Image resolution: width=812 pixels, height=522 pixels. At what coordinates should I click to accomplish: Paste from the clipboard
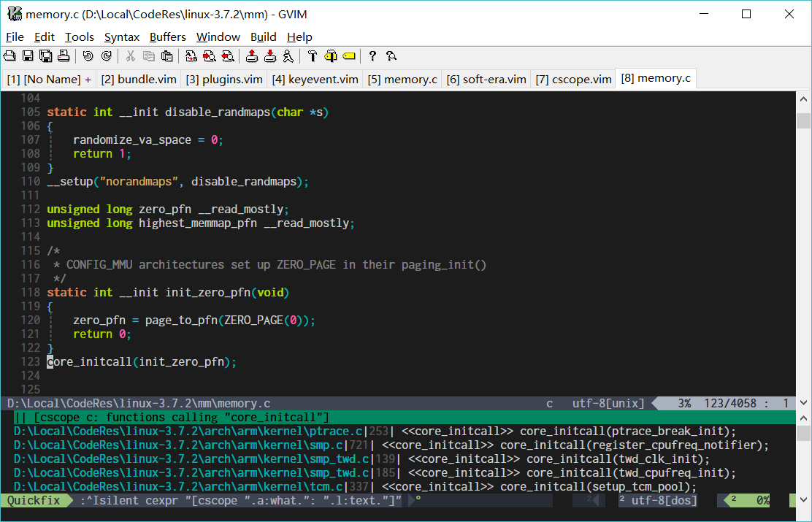pos(166,55)
